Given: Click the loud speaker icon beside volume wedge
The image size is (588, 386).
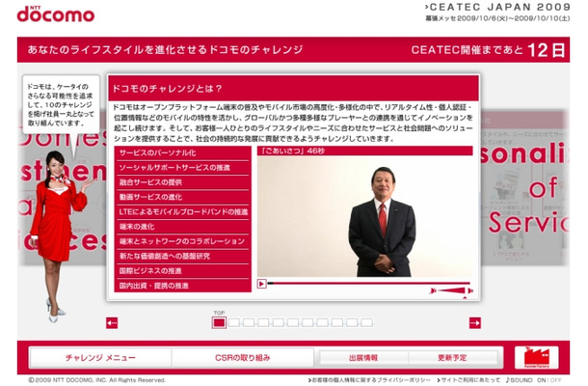Looking at the screenshot, I should click(469, 290).
